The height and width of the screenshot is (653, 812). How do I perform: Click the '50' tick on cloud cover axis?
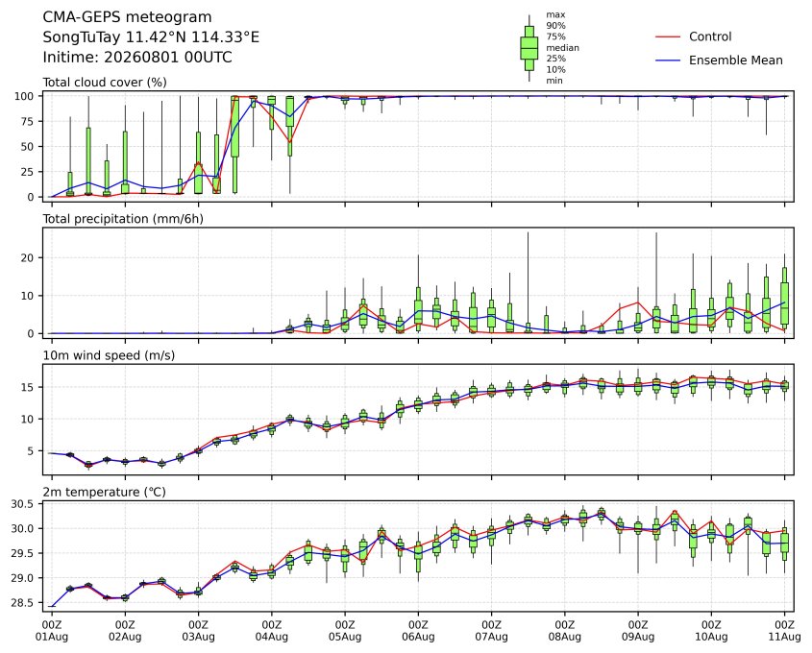click(28, 147)
